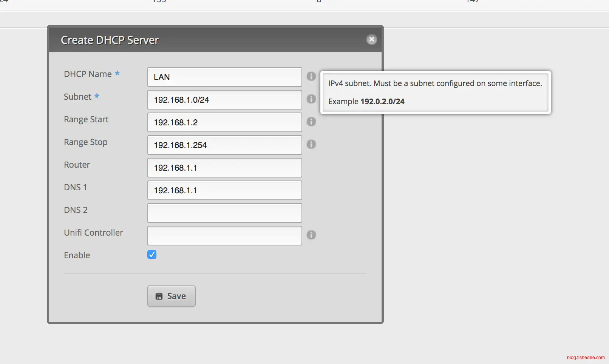This screenshot has height=364, width=609.
Task: Click the IPv4 subnet tooltip box
Action: (x=435, y=92)
